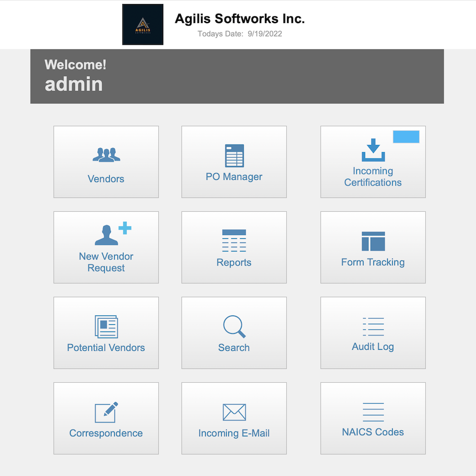Open PO Manager via its spreadsheet icon
The width and height of the screenshot is (476, 476).
(x=234, y=156)
